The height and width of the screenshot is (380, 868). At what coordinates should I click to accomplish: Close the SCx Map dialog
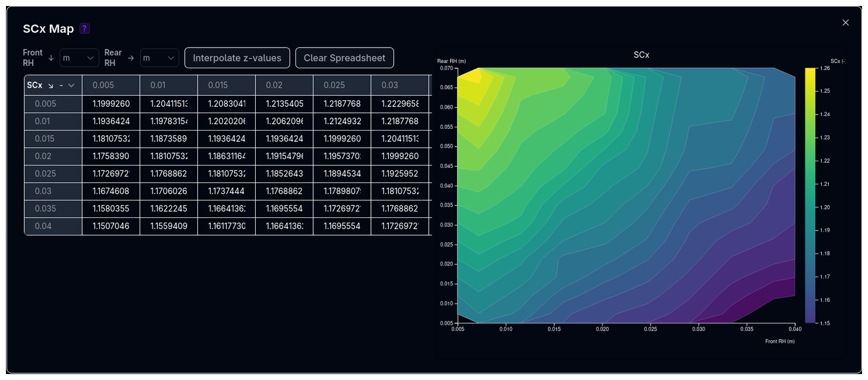click(845, 23)
